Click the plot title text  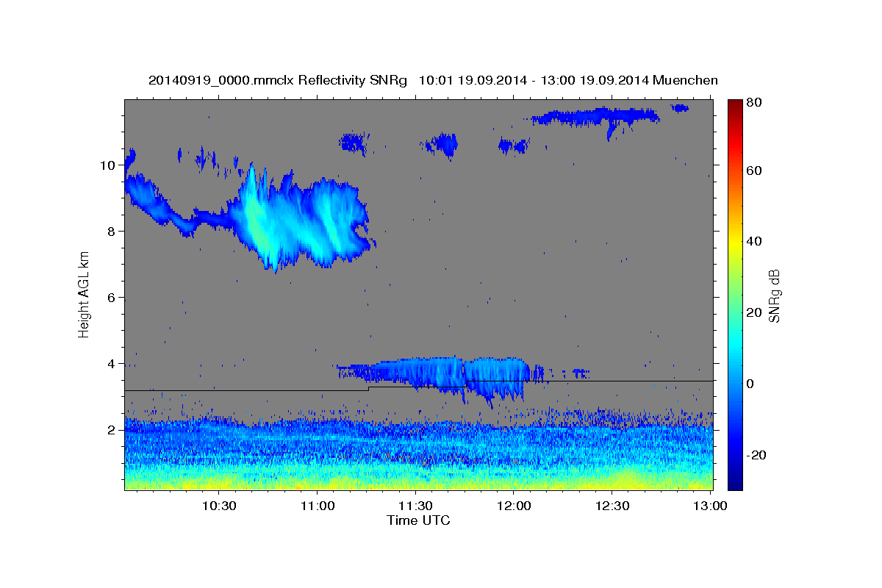click(x=433, y=80)
